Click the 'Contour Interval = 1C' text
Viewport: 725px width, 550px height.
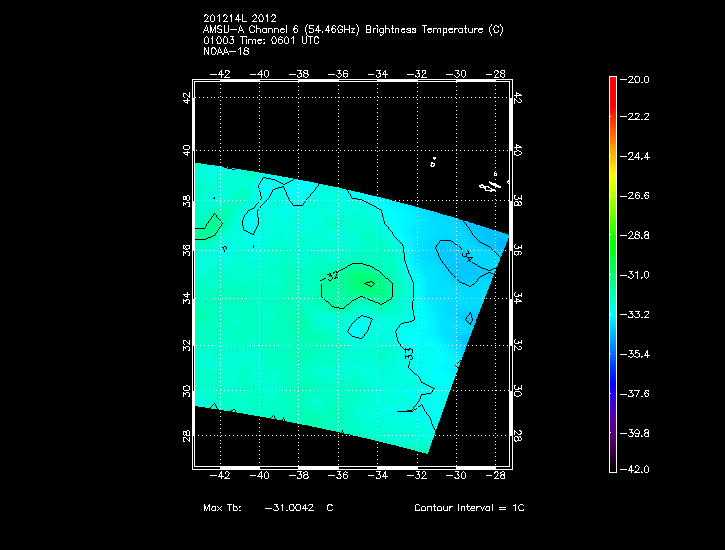click(469, 508)
